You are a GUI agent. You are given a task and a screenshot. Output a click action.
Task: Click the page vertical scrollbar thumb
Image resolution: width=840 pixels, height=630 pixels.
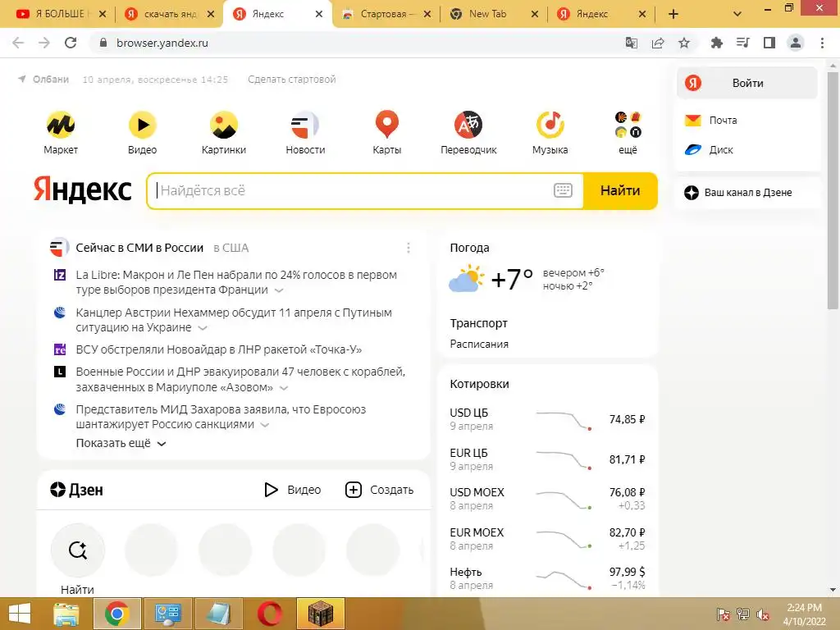(x=833, y=190)
